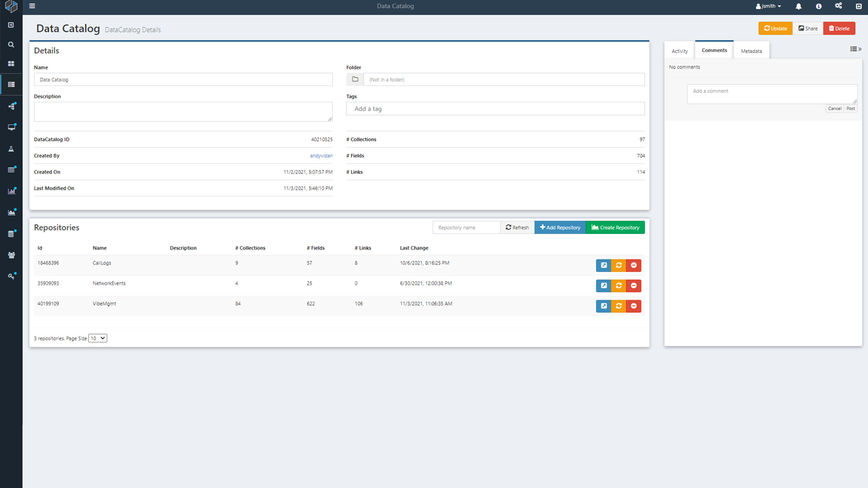Click the key icon at the sidebar bottom

(x=10, y=276)
